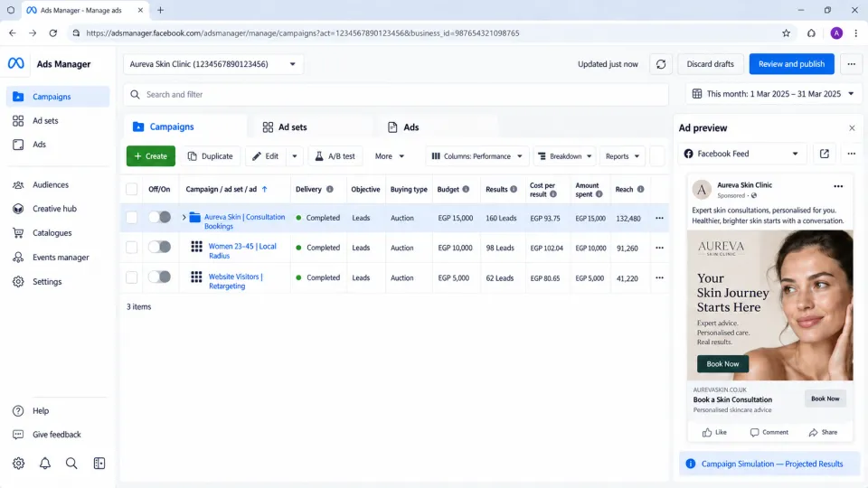The width and height of the screenshot is (868, 488).
Task: Open Facebook Feed placement dropdown
Action: [741, 154]
